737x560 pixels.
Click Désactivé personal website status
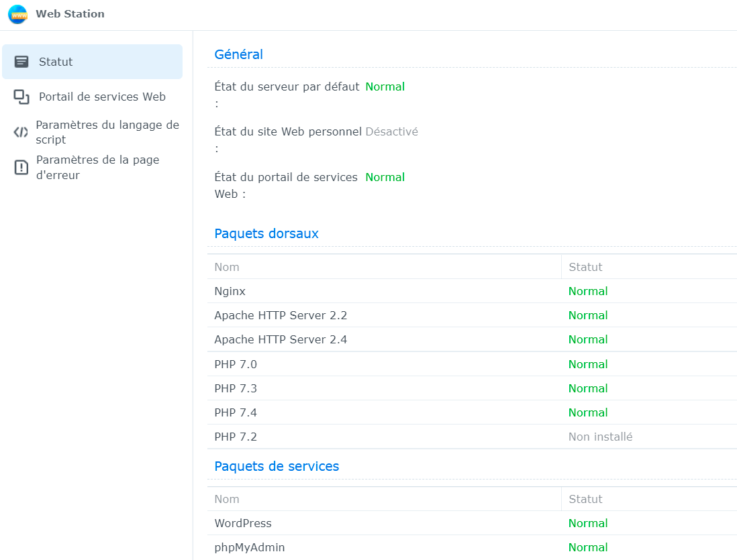tap(391, 131)
